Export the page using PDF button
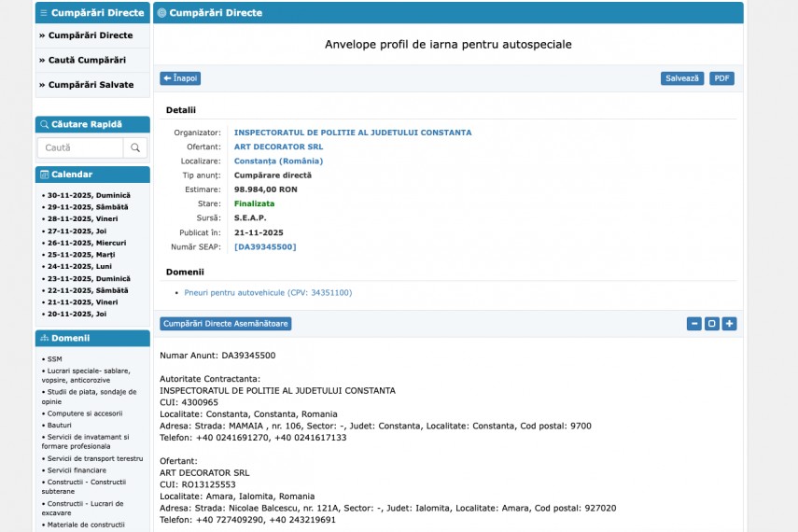This screenshot has height=532, width=798. tap(721, 78)
